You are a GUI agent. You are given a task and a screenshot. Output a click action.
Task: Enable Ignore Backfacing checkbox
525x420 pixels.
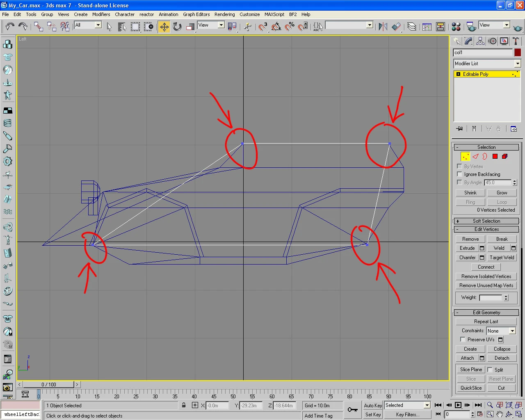459,174
